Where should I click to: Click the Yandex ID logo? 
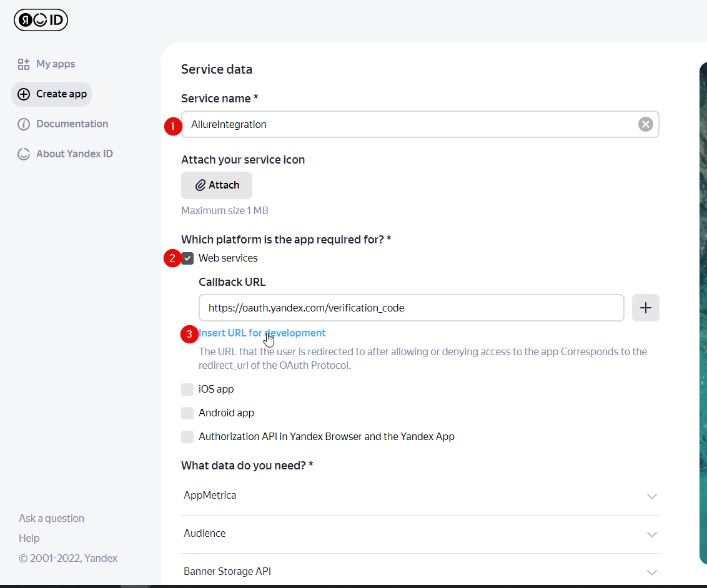tap(41, 19)
